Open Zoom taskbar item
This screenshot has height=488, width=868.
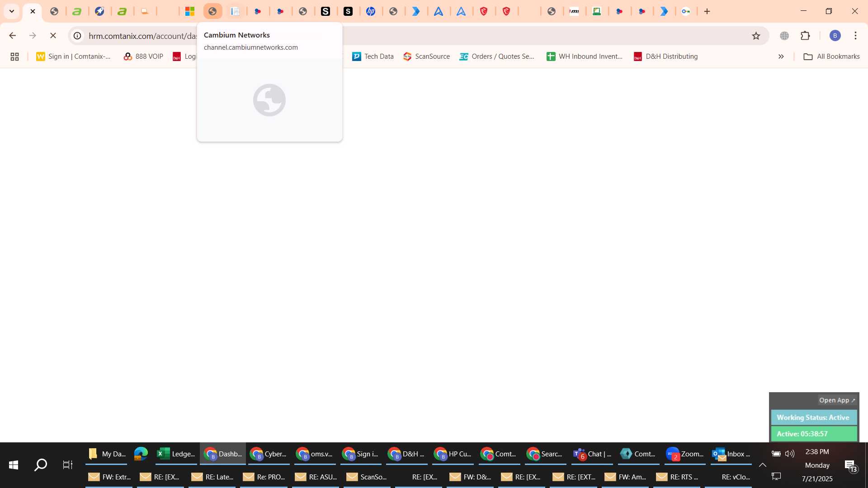(684, 454)
